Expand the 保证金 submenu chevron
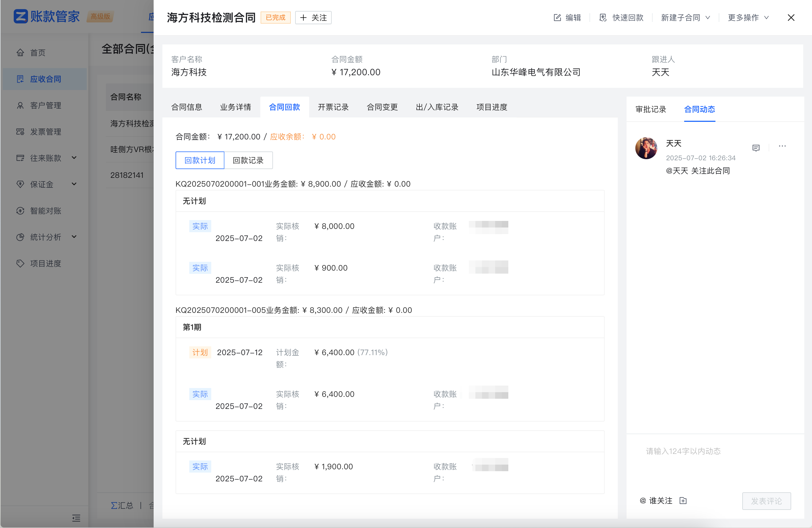The height and width of the screenshot is (528, 812). (74, 184)
